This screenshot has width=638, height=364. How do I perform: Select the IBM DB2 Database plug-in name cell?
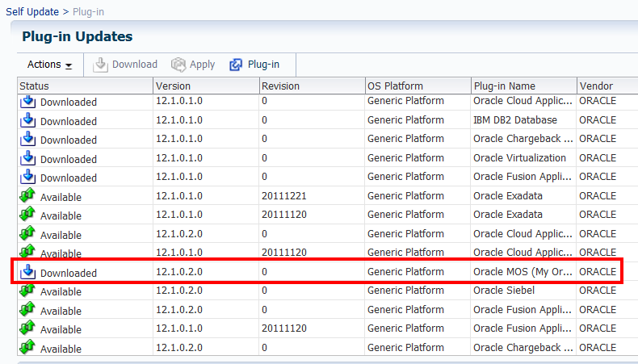tap(514, 120)
